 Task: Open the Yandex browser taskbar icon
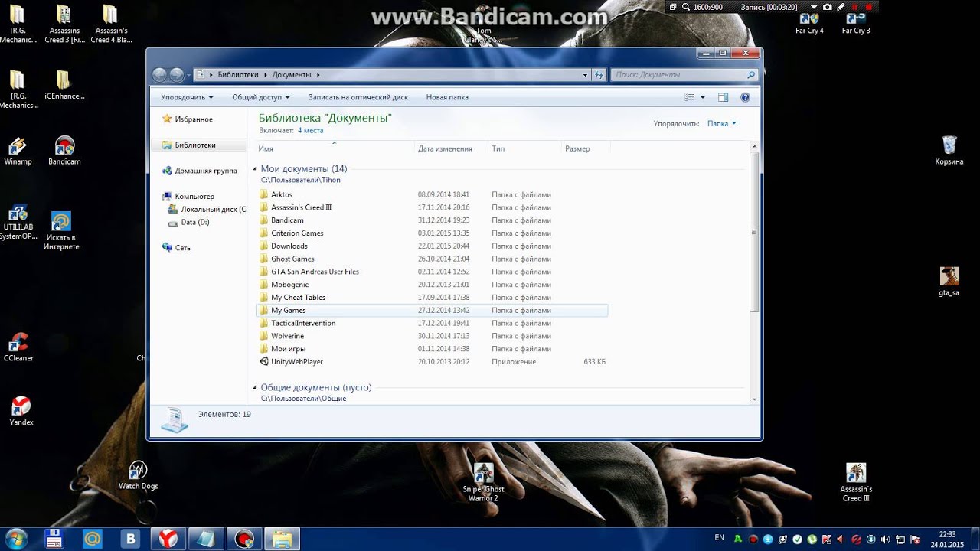click(x=168, y=539)
